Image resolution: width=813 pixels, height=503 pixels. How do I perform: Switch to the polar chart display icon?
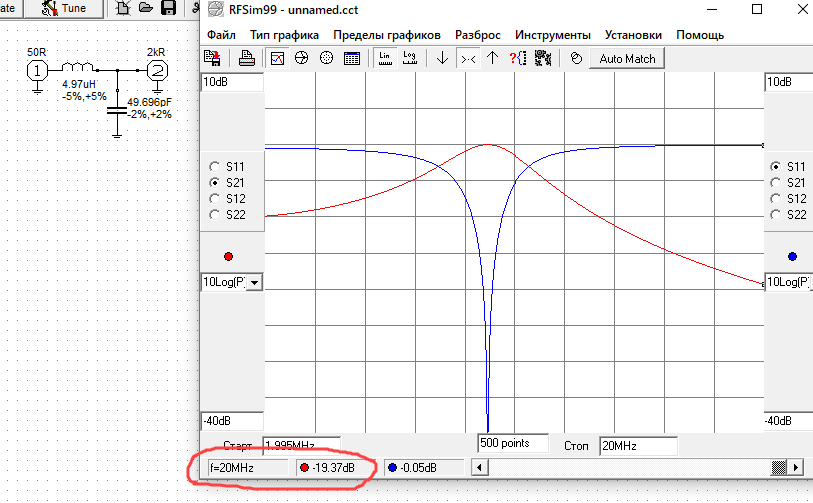[326, 59]
